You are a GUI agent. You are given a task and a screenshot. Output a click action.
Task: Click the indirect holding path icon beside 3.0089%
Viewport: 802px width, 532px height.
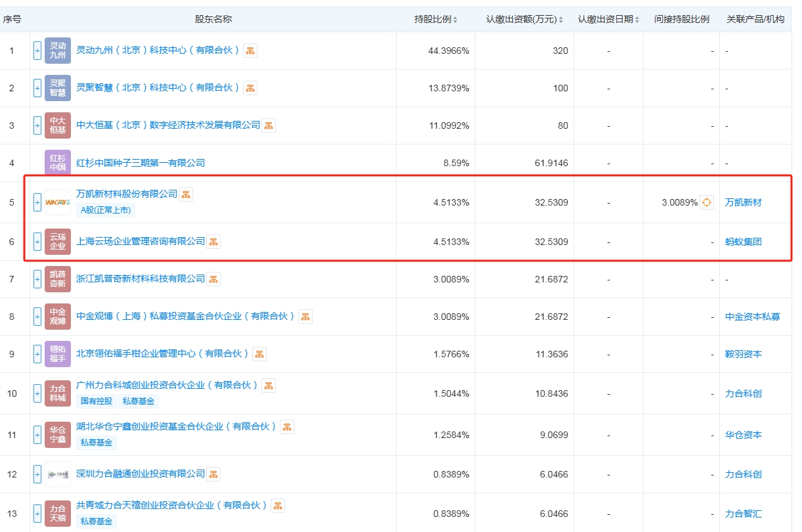coord(707,202)
